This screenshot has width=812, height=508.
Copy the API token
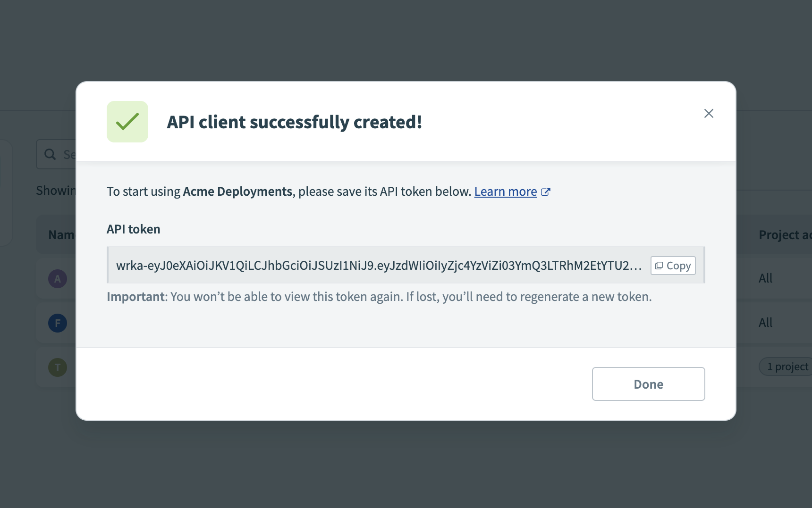point(673,266)
